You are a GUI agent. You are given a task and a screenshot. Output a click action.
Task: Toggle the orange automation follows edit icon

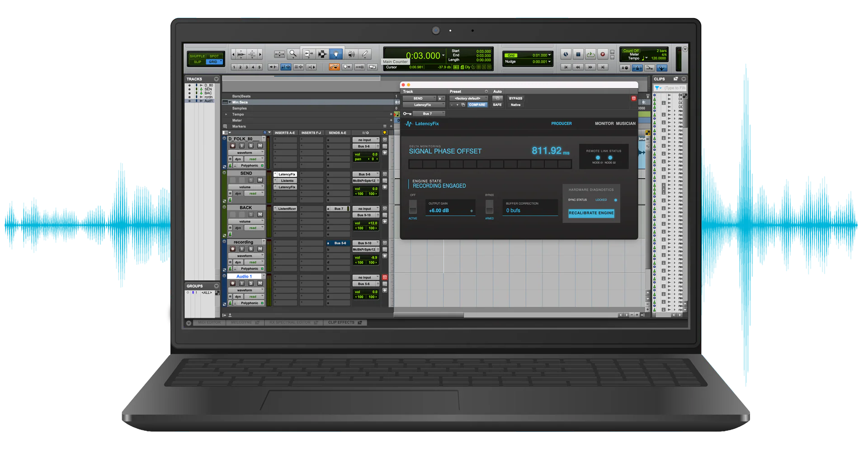tap(335, 67)
